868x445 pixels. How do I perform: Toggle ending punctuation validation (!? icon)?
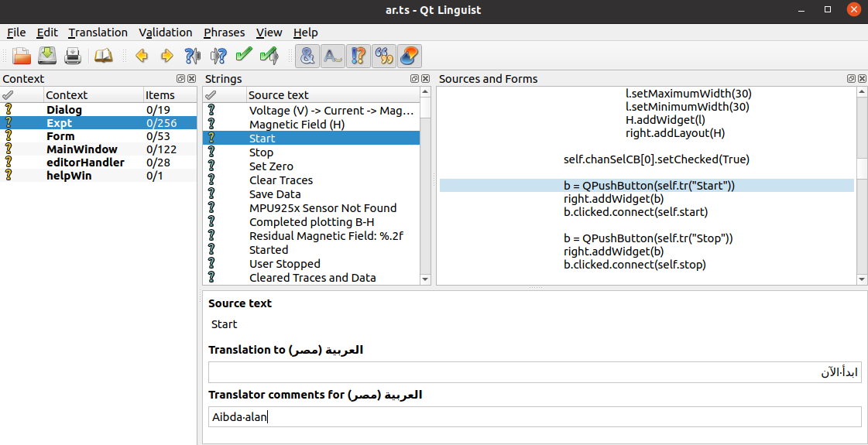tap(359, 56)
